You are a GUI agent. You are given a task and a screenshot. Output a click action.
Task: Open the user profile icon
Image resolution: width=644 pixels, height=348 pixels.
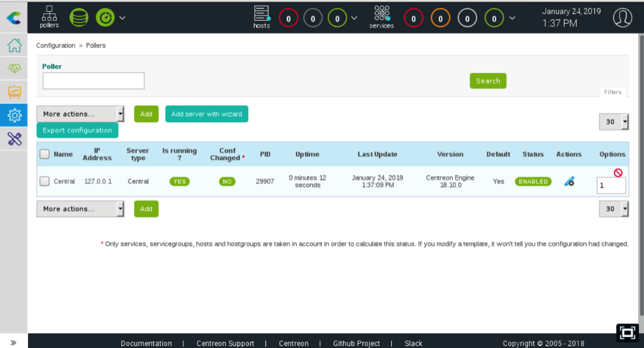(623, 17)
